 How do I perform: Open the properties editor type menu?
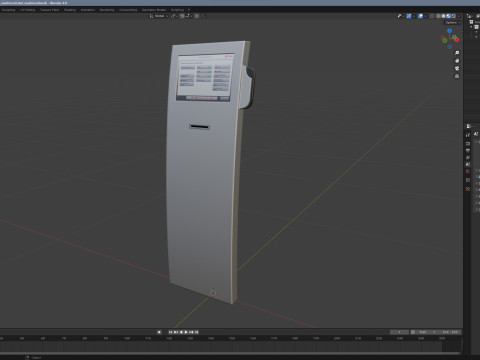coord(469,126)
